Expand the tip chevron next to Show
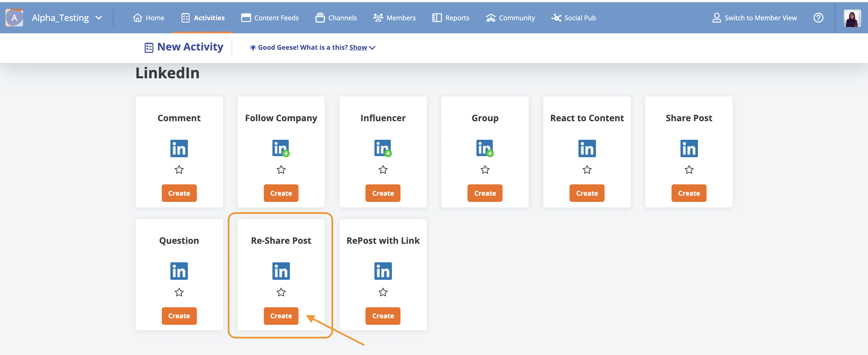The height and width of the screenshot is (355, 868). pos(372,48)
